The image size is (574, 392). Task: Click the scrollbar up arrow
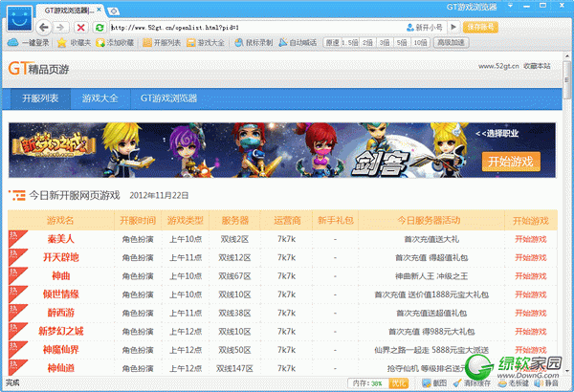pyautogui.click(x=566, y=56)
